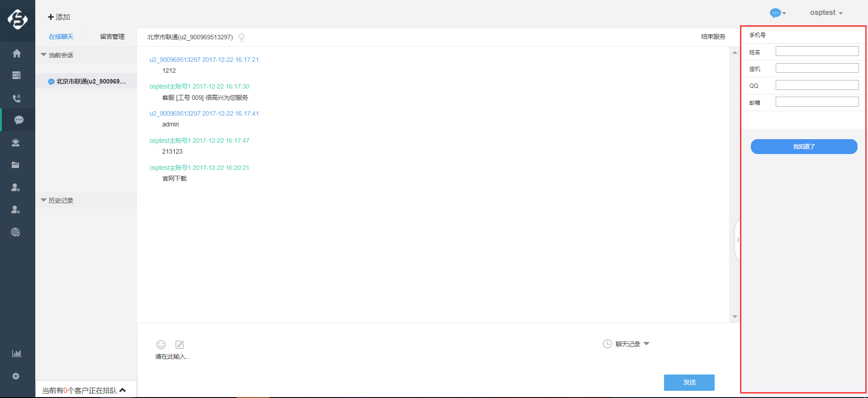Viewport: 868px width, 398px height.
Task: Switch to the 留言管理 tab
Action: (x=112, y=37)
